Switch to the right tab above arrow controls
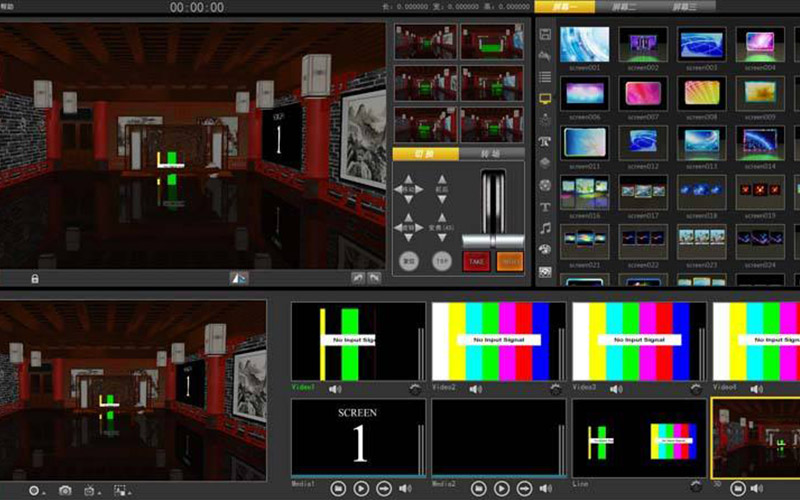Viewport: 800px width, 500px height. (492, 154)
